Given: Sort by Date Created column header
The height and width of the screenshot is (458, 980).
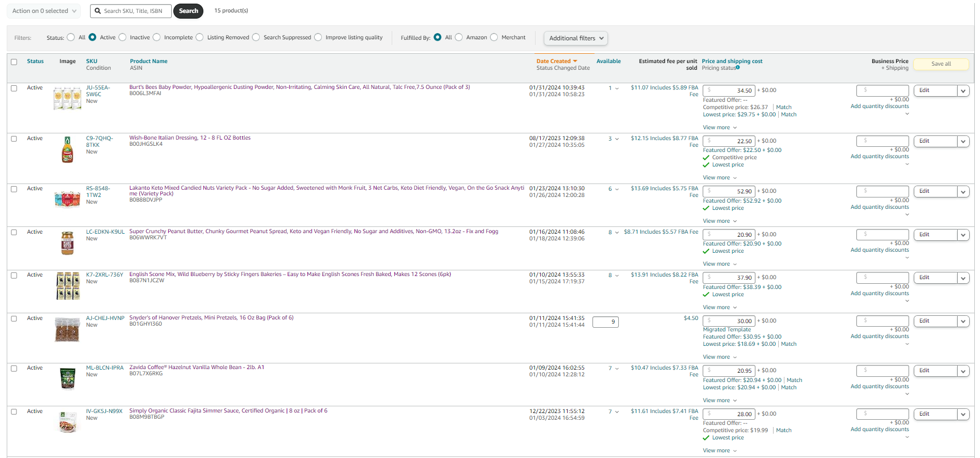Looking at the screenshot, I should click(x=553, y=61).
